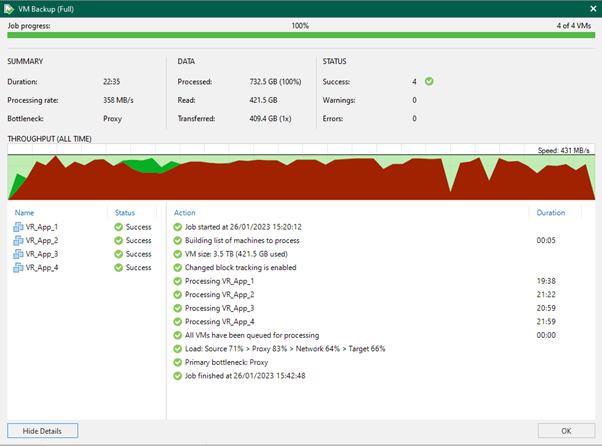Click the Veeam backup icon in the title bar
This screenshot has height=446, width=602.
point(8,9)
